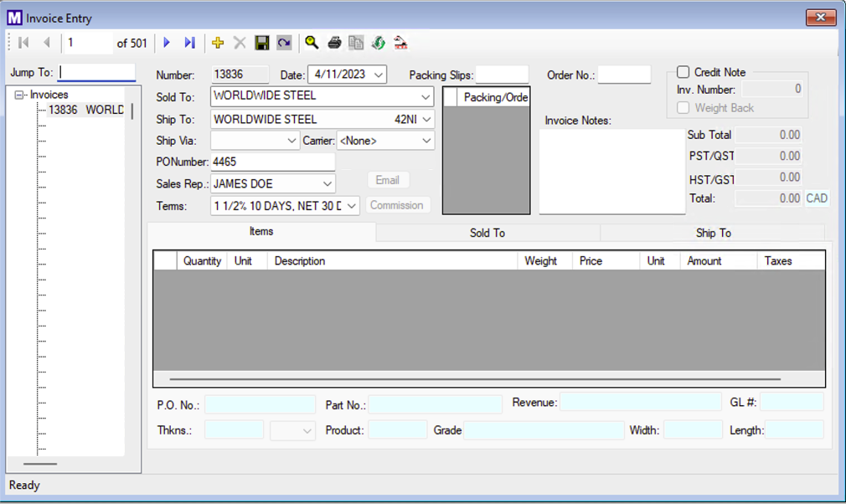Click the green refresh toolbar icon

point(379,43)
